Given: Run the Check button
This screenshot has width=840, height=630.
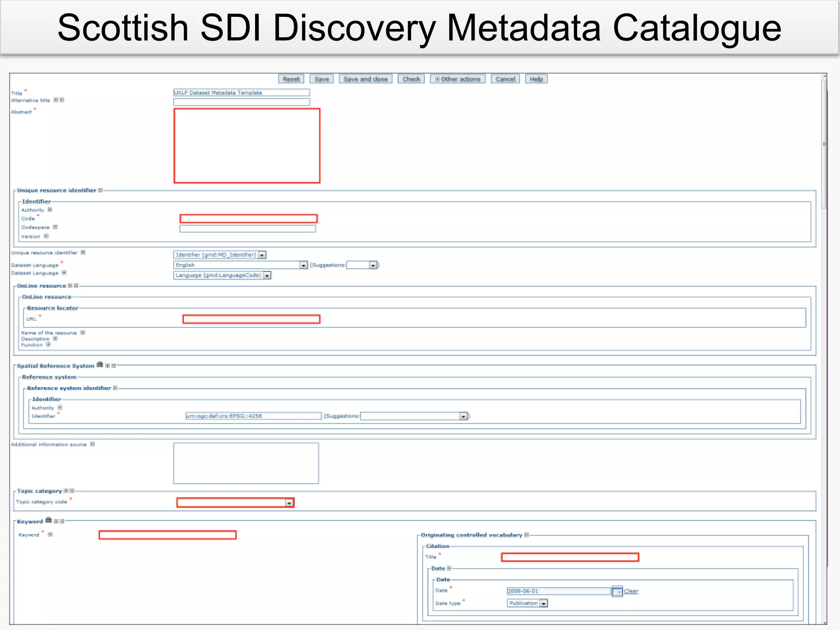Looking at the screenshot, I should click(411, 79).
